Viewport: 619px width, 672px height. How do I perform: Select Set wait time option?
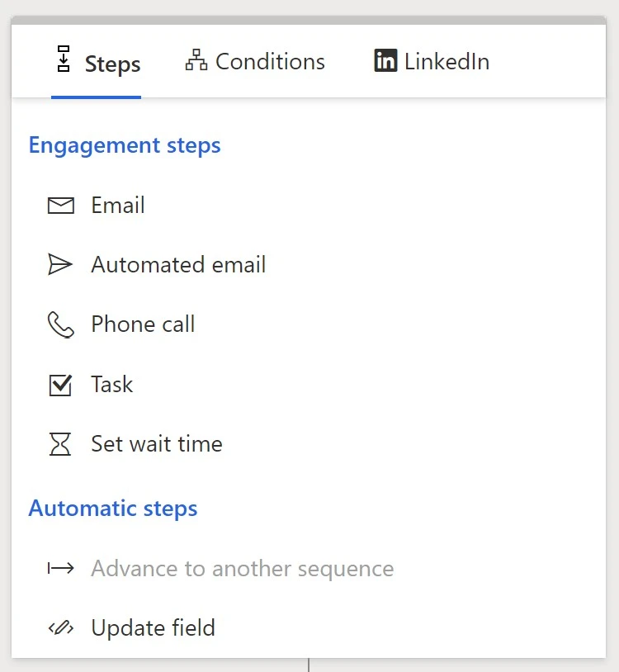tap(157, 444)
